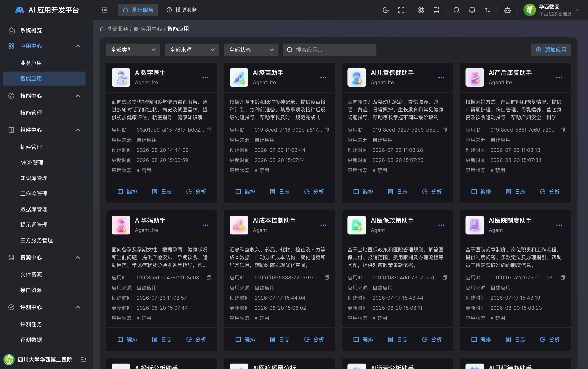Click the add-note icon in the header
This screenshot has height=369, width=588.
pos(436,10)
